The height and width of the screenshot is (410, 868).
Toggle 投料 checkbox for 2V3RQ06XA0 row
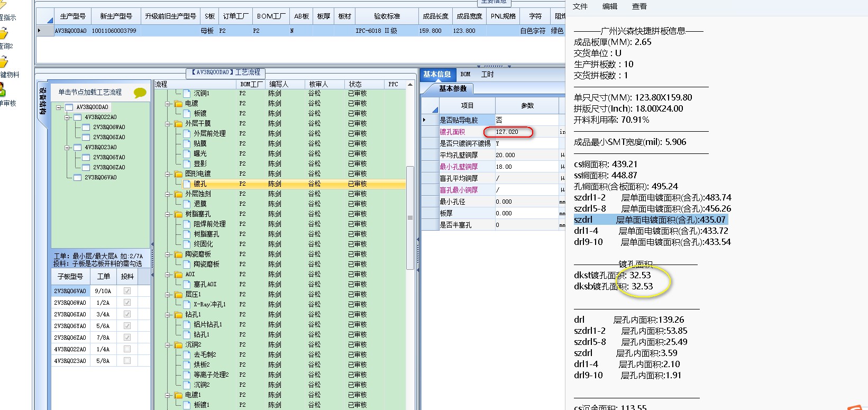127,314
